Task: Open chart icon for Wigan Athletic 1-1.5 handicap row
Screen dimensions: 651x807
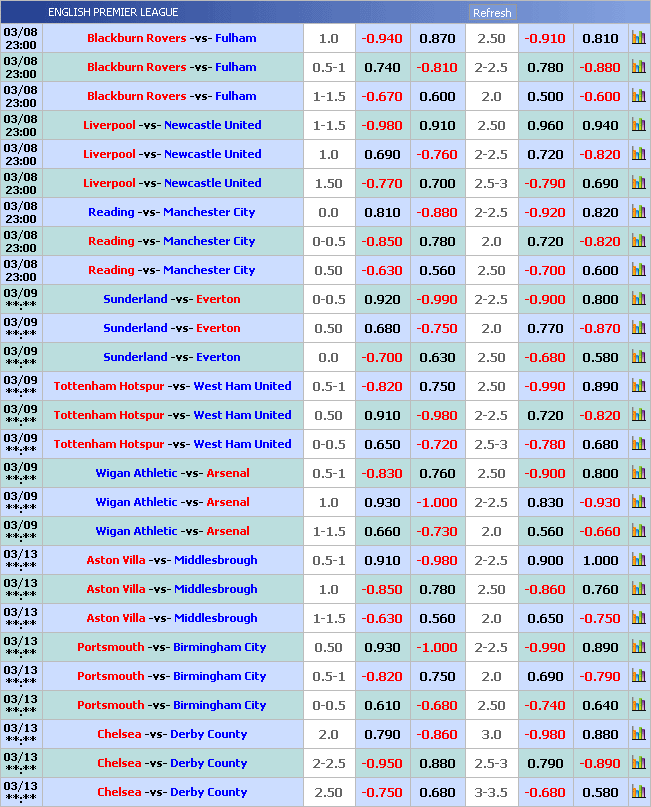Action: coord(639,531)
